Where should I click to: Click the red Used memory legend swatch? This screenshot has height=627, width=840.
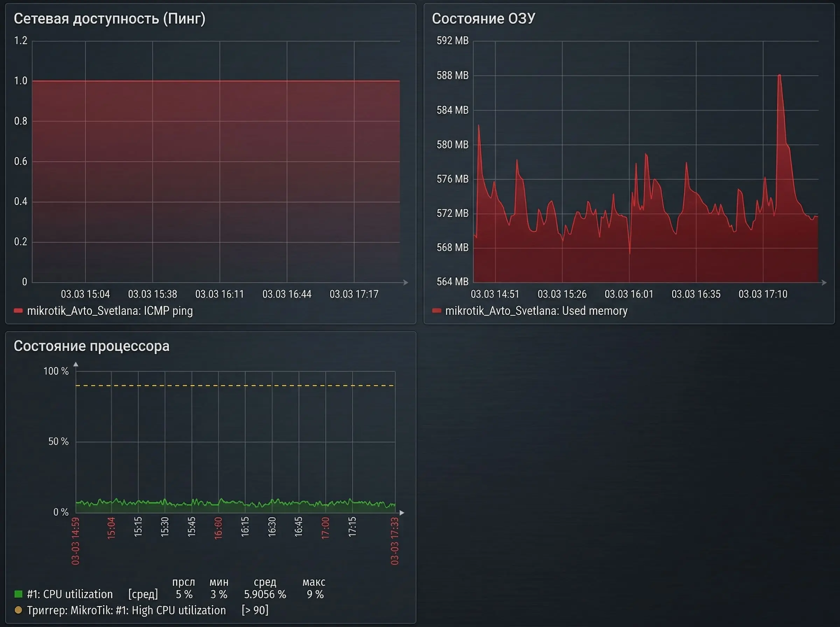tap(436, 311)
